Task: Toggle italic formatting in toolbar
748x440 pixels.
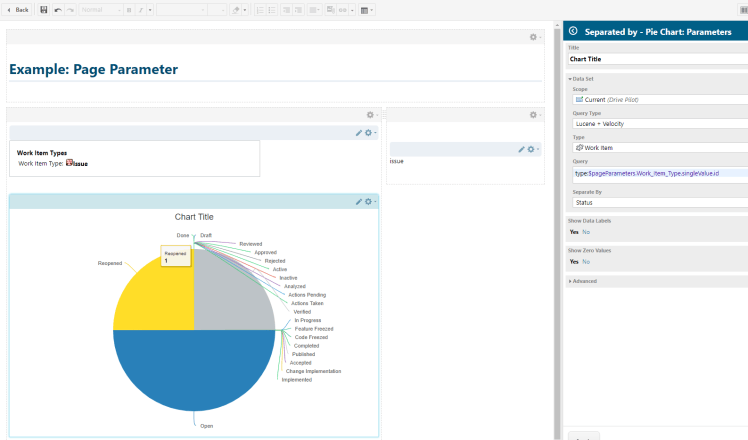Action: click(141, 10)
